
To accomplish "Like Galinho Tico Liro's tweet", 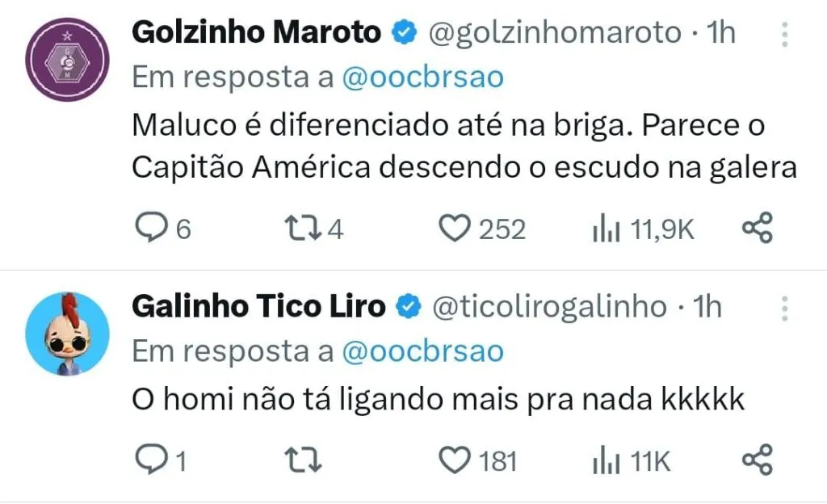I will 455,460.
